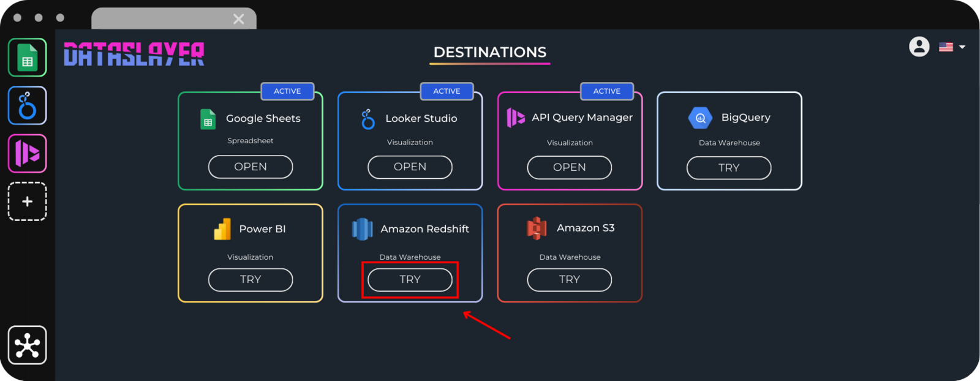Try the Amazon S3 destination

(x=570, y=279)
